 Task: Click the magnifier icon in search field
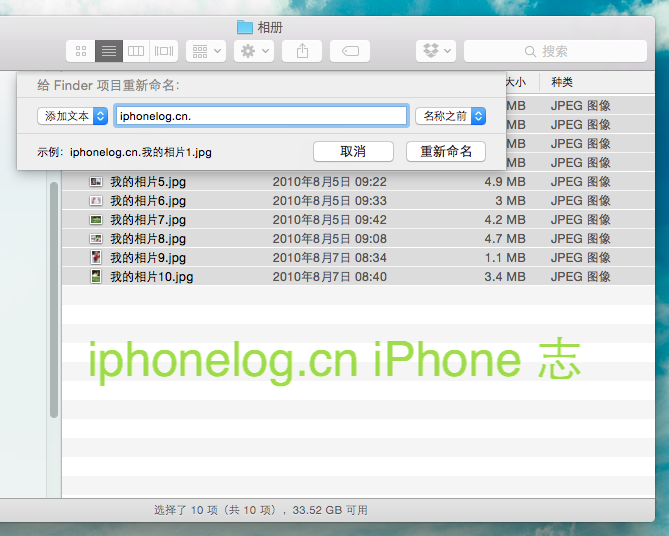[530, 52]
